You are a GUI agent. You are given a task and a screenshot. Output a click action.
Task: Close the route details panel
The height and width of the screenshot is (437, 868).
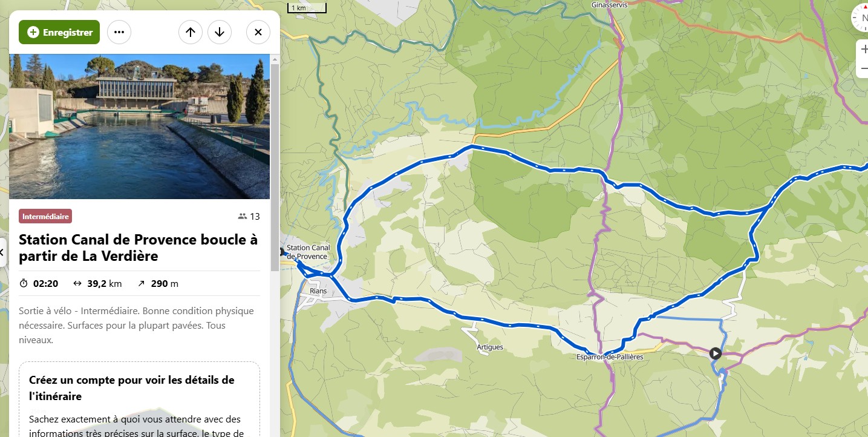pos(258,32)
